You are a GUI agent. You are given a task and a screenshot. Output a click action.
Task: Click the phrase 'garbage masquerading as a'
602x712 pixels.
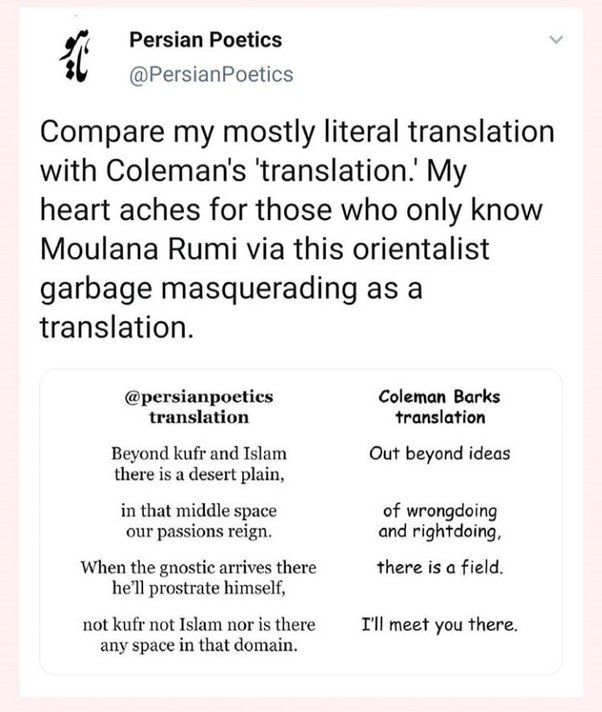[232, 289]
